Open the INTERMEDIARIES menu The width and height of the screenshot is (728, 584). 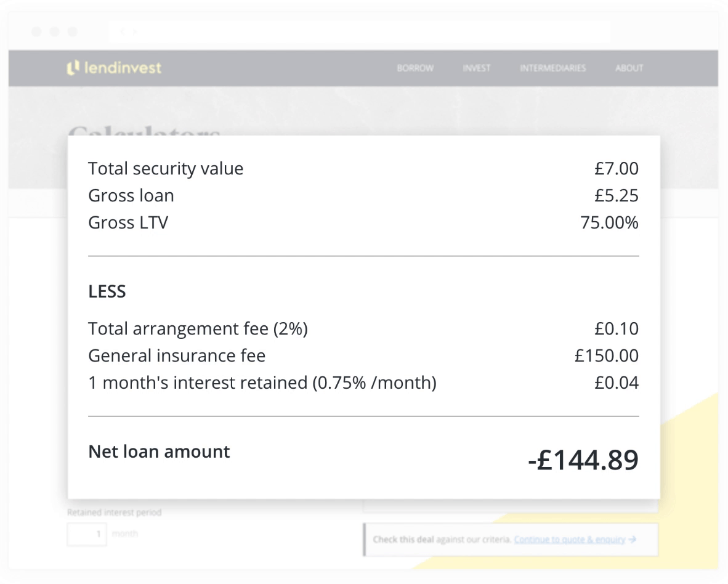coord(552,68)
